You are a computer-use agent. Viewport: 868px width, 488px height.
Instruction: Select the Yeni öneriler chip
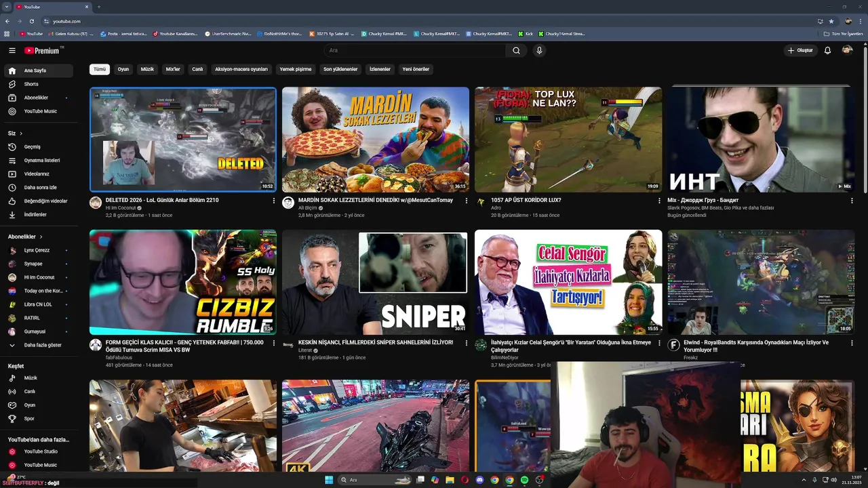coord(416,69)
